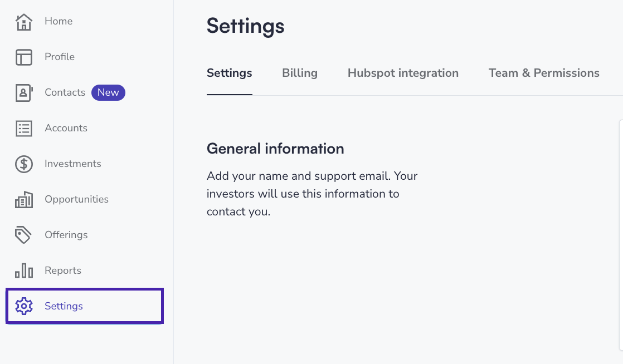Open the Billing tab
Image resolution: width=623 pixels, height=364 pixels.
[x=300, y=73]
